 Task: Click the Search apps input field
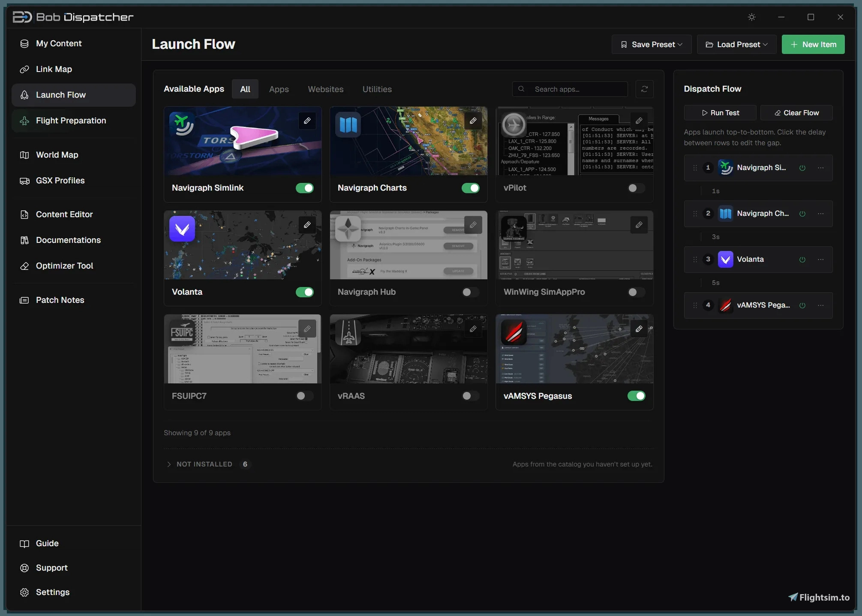tap(570, 89)
